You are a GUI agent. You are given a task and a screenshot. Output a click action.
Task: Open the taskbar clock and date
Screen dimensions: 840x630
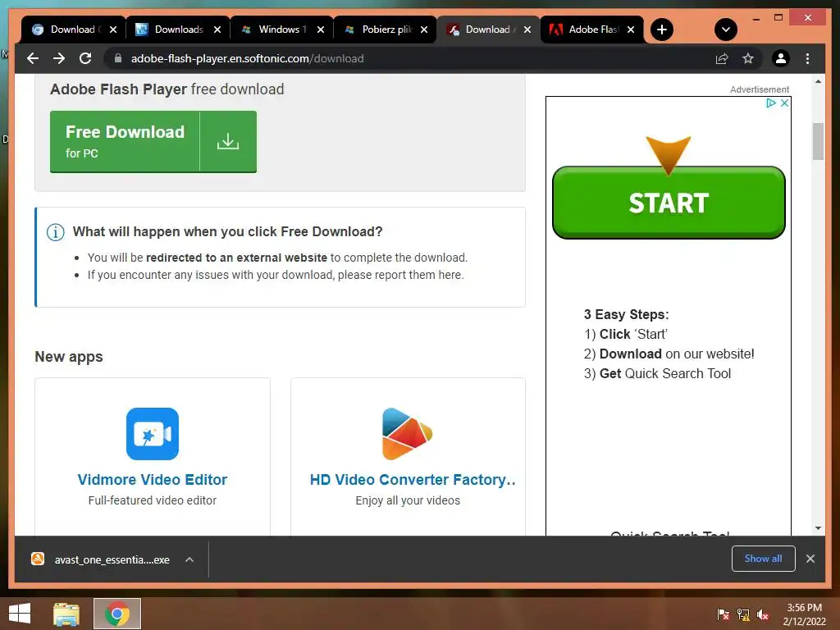[804, 614]
